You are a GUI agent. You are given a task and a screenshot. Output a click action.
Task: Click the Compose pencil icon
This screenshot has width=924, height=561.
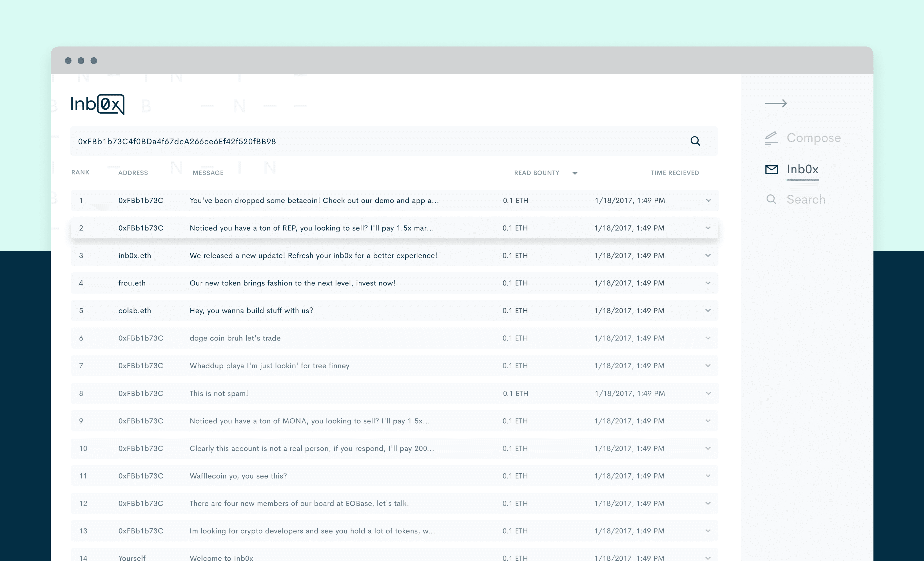tap(771, 137)
